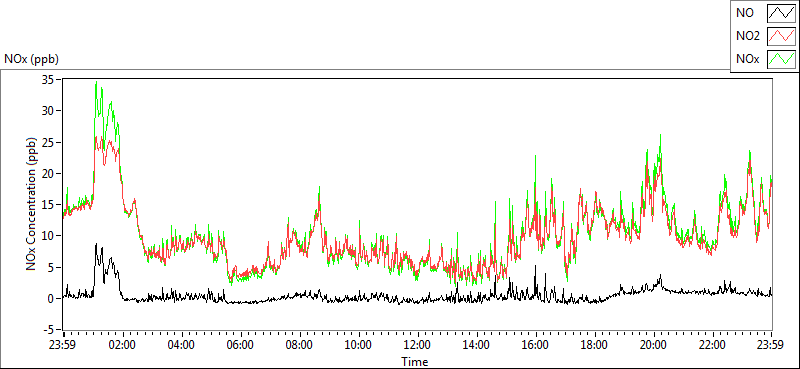Select the NO2 label in the legend
Viewport: 800px width, 369px height.
point(748,36)
